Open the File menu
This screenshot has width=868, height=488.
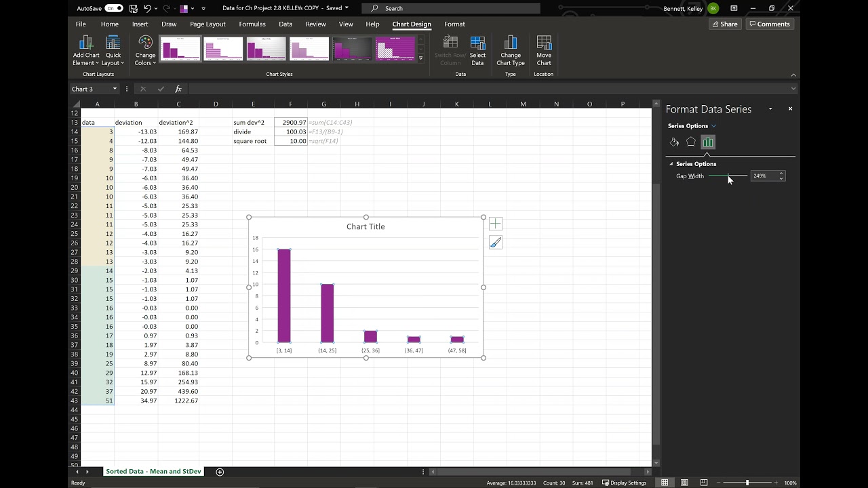coord(81,24)
